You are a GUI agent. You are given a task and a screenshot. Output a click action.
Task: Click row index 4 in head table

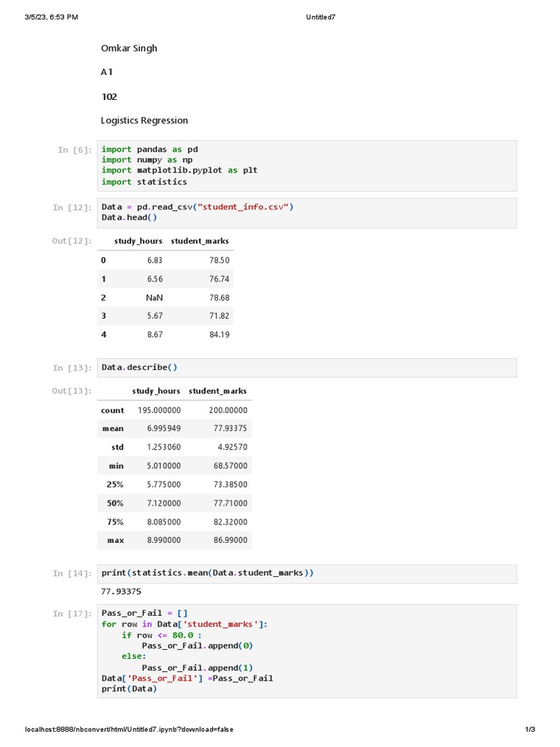point(104,334)
